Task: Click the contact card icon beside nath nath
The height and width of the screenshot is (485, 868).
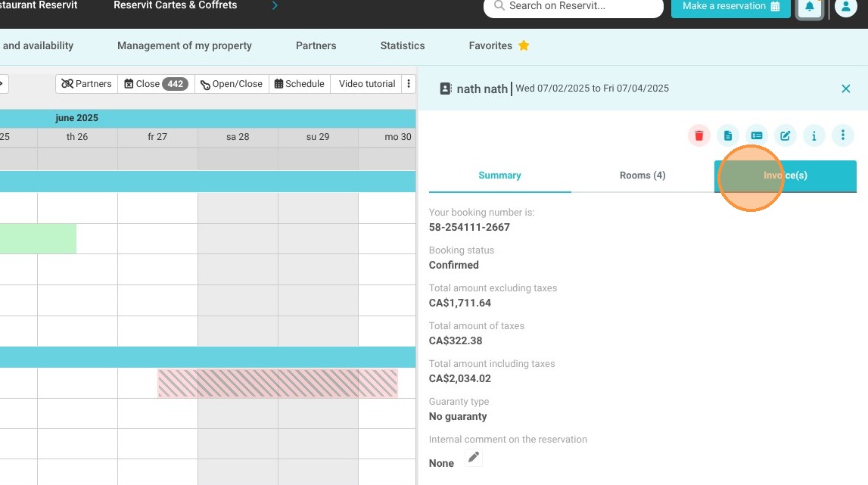Action: tap(446, 89)
